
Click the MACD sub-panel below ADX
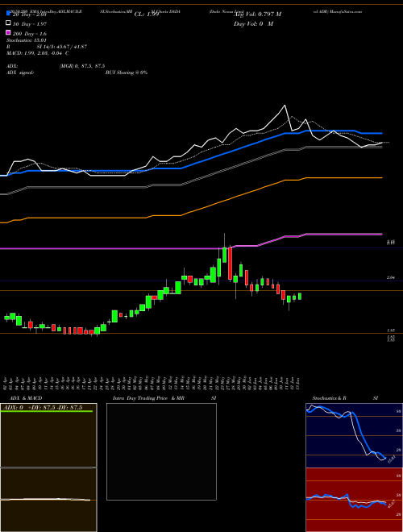coord(48,500)
